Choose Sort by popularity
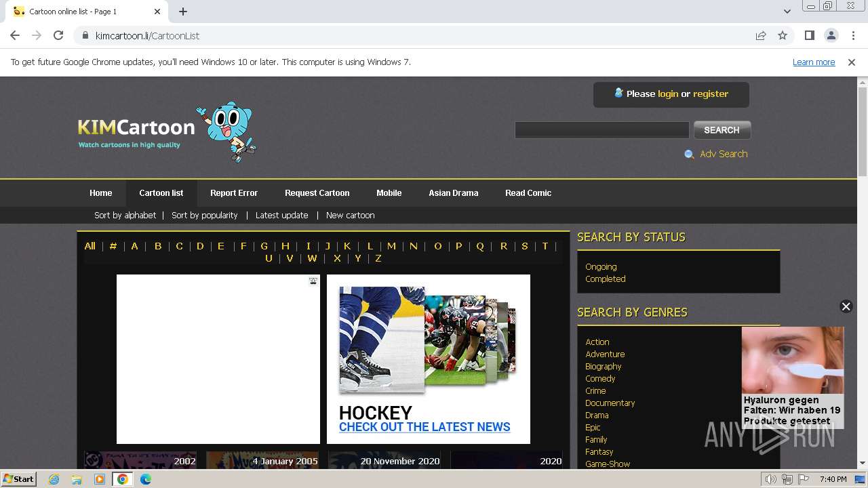 coord(205,215)
